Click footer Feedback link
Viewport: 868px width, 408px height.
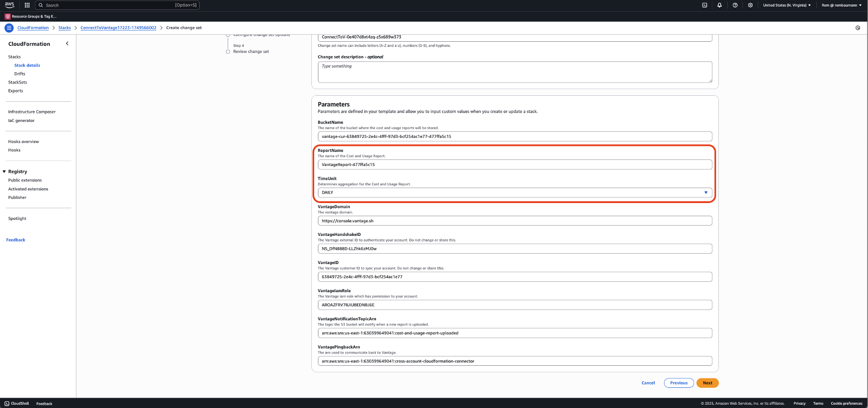44,404
